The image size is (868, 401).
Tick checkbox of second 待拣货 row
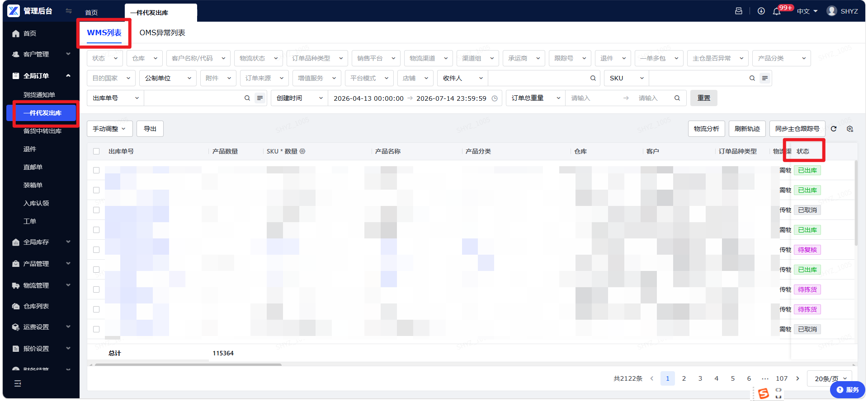click(x=96, y=309)
